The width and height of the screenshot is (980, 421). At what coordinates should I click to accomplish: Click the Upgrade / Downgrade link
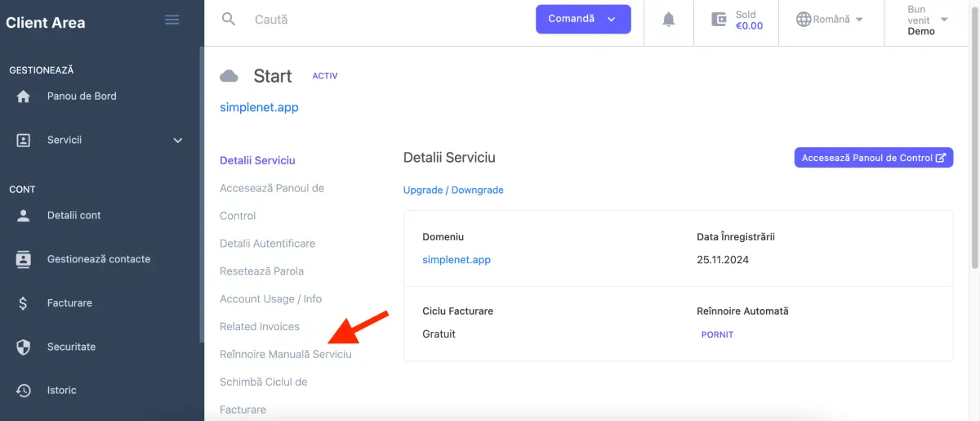(453, 190)
